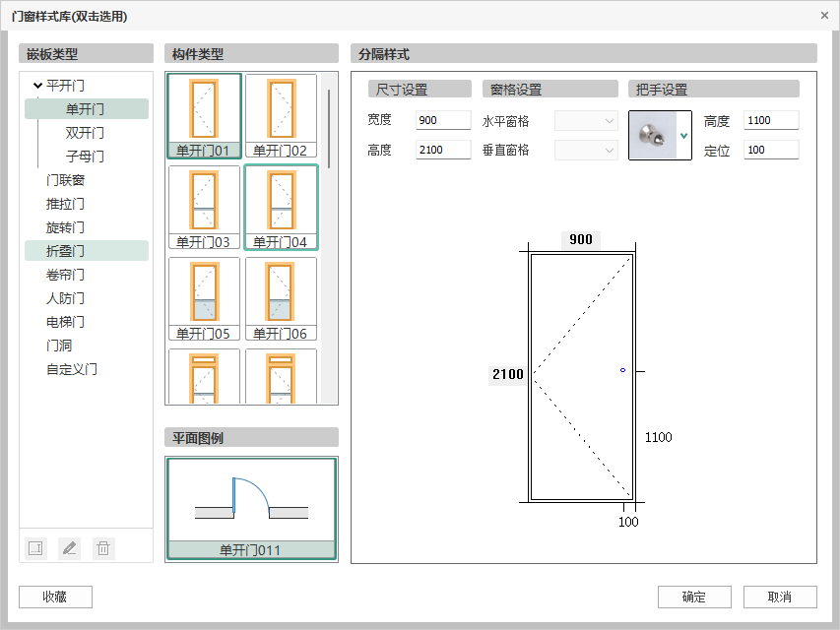The width and height of the screenshot is (840, 630).
Task: Close the 门窗样式库 dialog
Action: click(824, 16)
